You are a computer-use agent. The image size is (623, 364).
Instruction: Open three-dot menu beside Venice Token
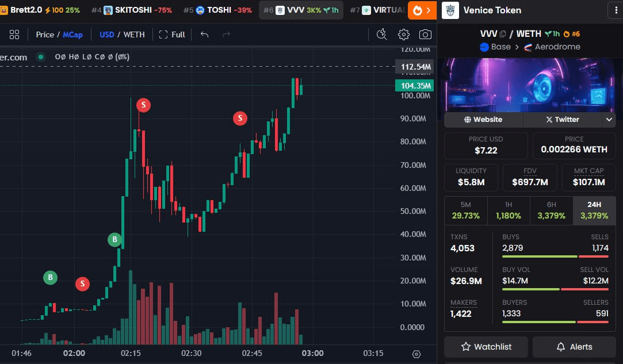point(616,10)
